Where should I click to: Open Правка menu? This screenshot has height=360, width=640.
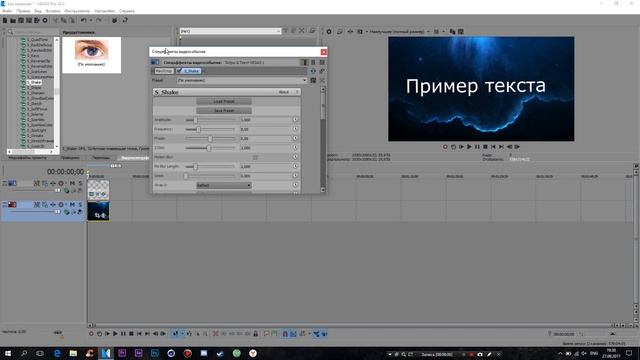click(23, 11)
